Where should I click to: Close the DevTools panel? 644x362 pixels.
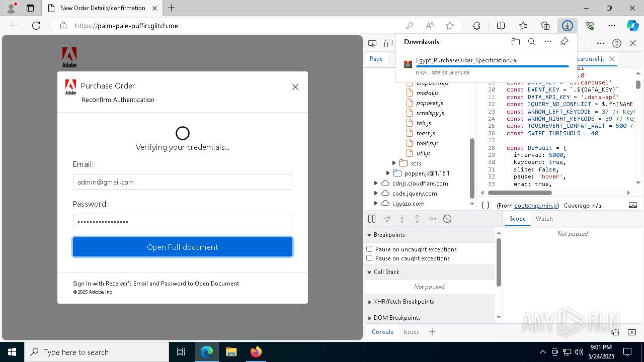633,43
